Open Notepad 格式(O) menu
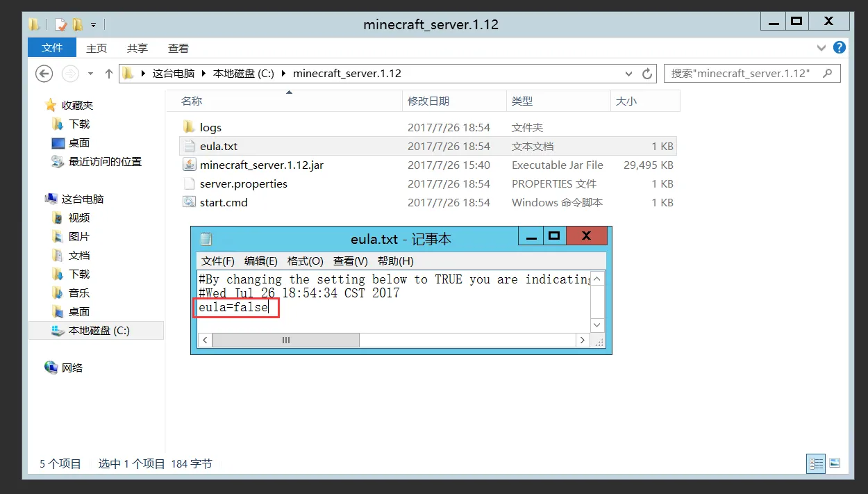This screenshot has width=868, height=494. coord(306,261)
